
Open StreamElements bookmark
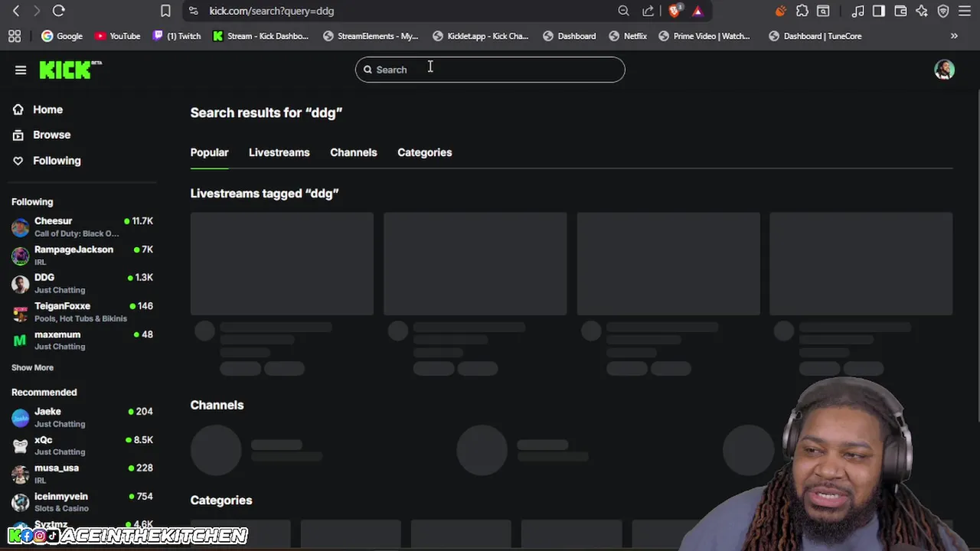[x=371, y=36]
